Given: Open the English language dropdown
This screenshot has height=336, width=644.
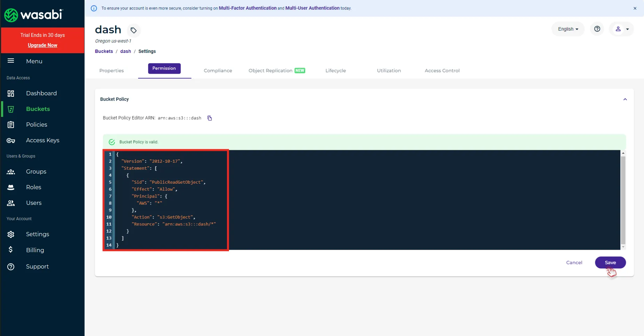Looking at the screenshot, I should (568, 29).
